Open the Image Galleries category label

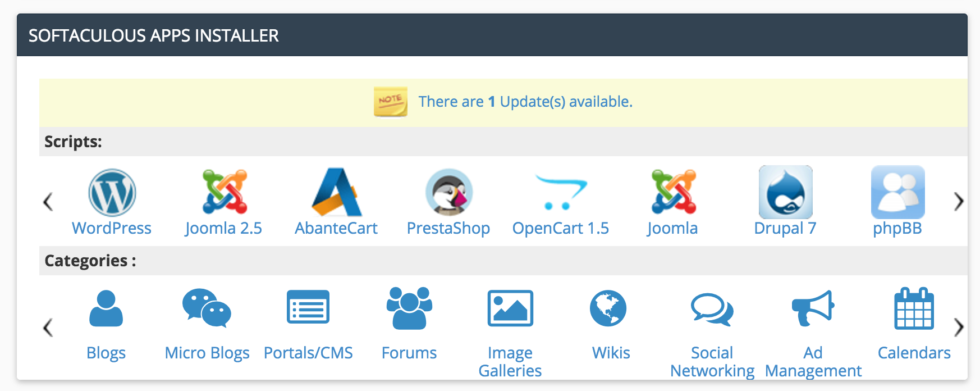point(510,362)
